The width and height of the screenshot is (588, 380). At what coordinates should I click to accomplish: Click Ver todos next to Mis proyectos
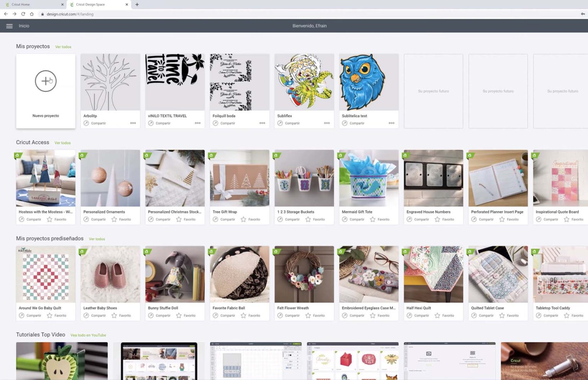pyautogui.click(x=63, y=47)
